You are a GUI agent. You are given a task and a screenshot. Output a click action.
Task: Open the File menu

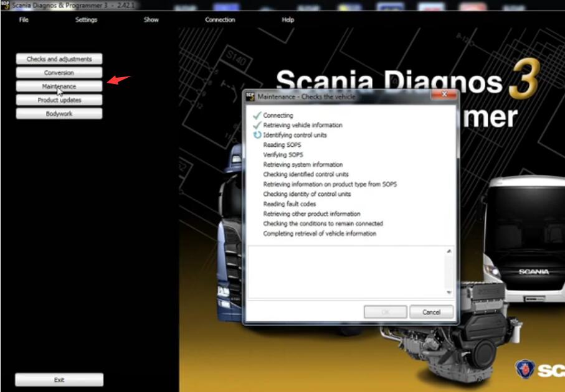24,20
